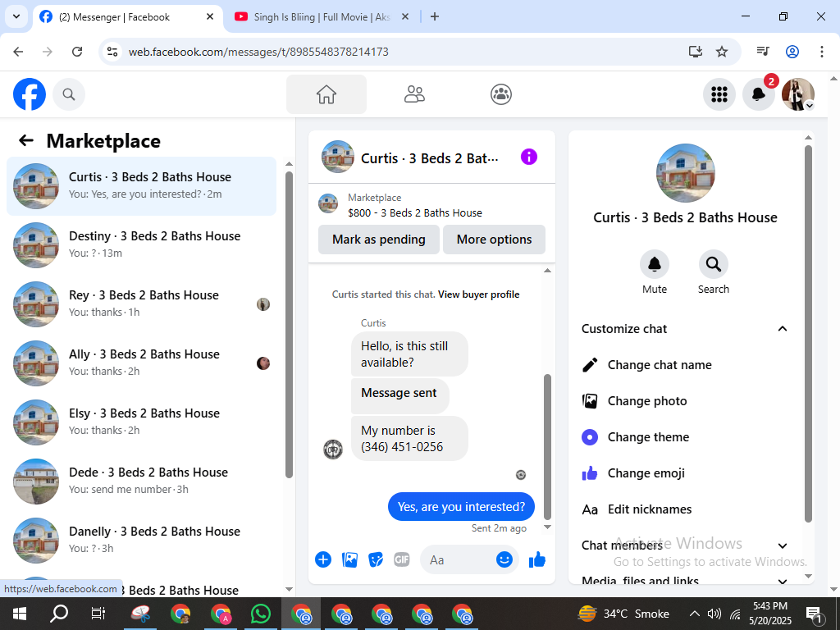Open the taskbar volume control
Screen dimensions: 840x630
[714, 614]
